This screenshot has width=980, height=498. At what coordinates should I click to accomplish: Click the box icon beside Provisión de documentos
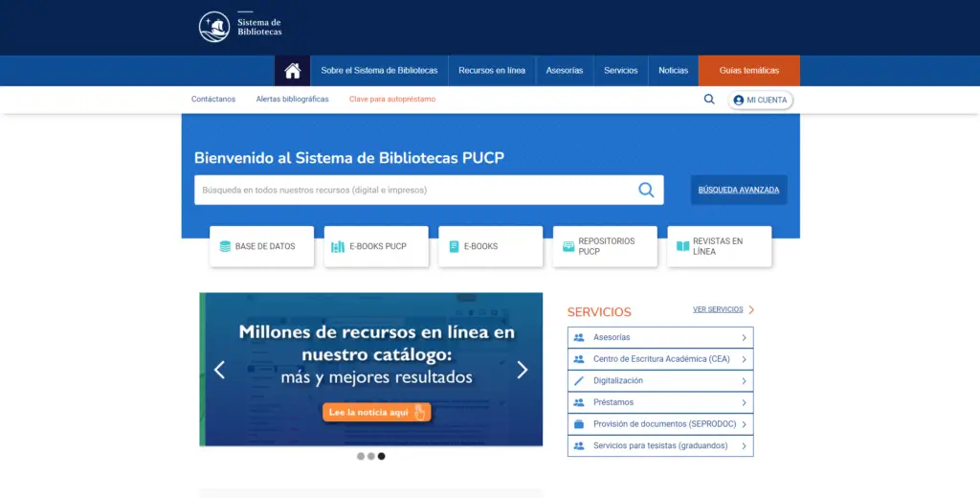pos(579,424)
